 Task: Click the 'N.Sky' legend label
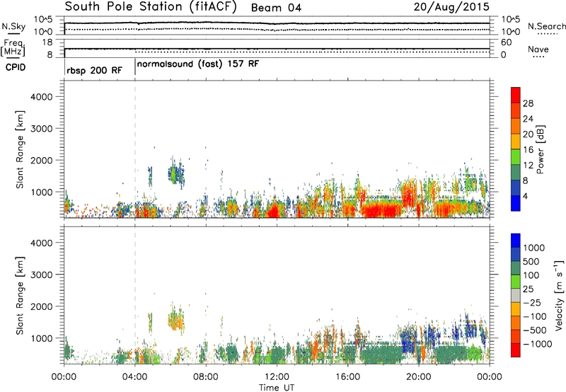pos(13,26)
